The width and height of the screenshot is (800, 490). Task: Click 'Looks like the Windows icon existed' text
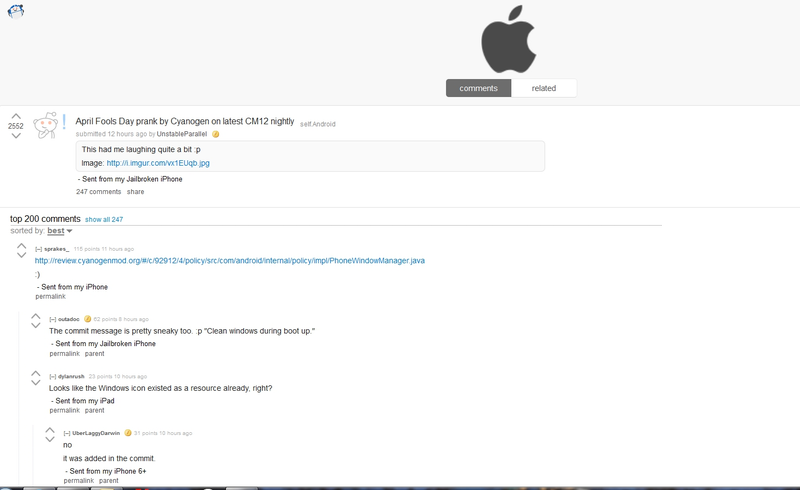[112, 388]
